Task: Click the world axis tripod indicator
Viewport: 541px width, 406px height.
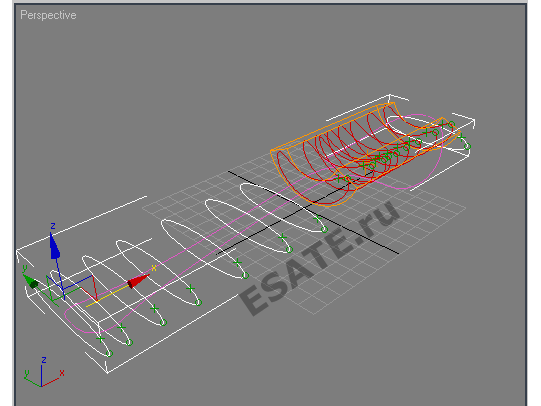Action: (43, 373)
